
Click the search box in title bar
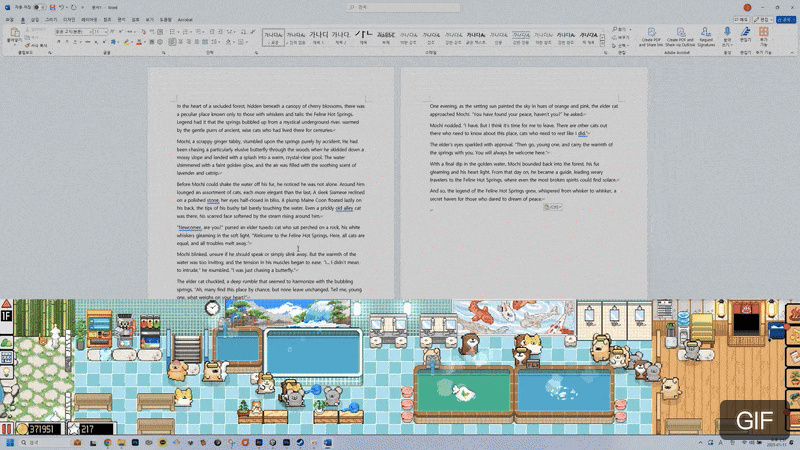click(x=400, y=7)
